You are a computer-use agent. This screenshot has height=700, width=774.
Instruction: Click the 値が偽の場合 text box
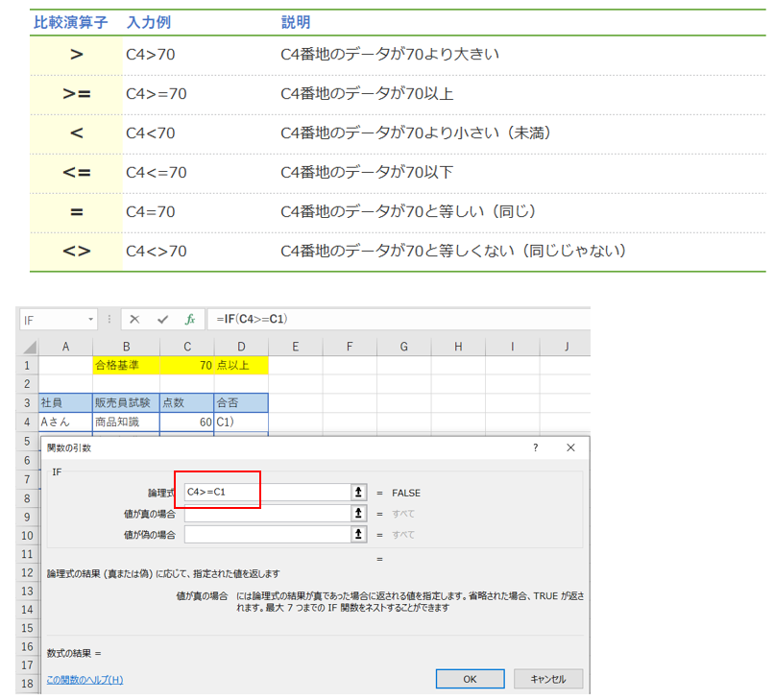(x=266, y=534)
